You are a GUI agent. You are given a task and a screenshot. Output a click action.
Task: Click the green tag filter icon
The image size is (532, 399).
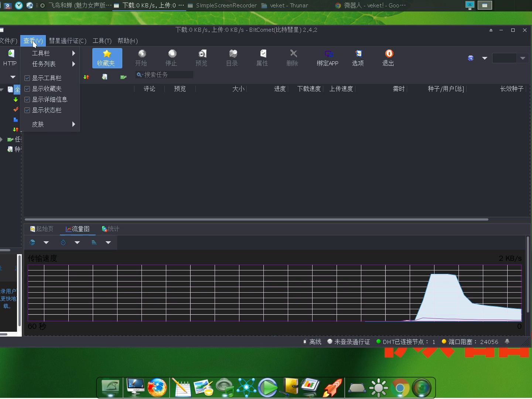click(123, 77)
